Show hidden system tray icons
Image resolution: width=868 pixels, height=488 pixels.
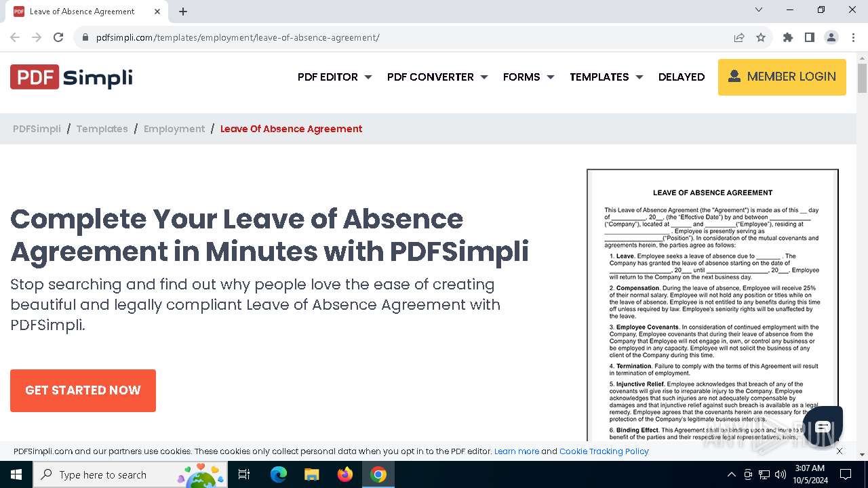[731, 474]
